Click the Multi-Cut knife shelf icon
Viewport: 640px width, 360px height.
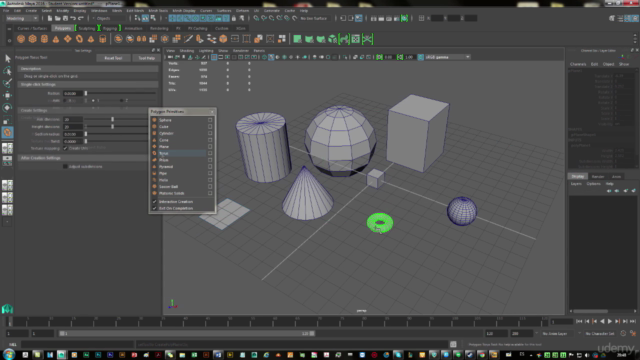click(188, 39)
